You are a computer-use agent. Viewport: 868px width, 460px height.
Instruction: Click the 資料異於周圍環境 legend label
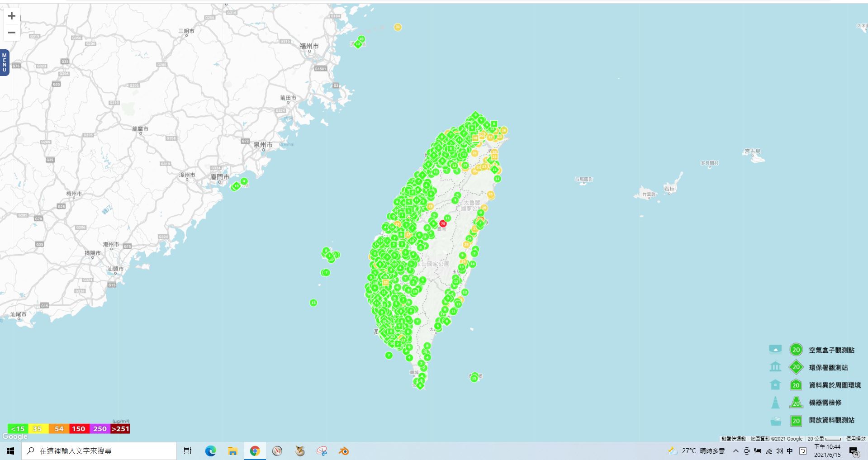click(x=835, y=385)
